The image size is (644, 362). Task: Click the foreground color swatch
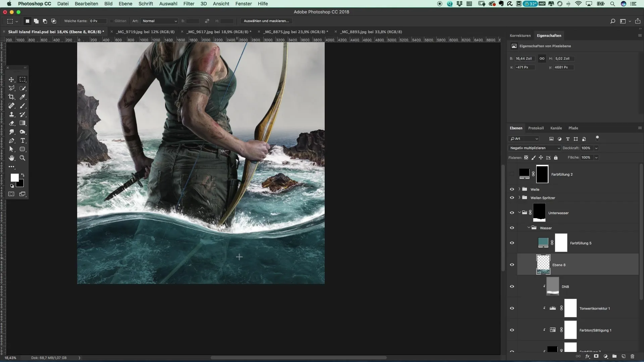14,177
